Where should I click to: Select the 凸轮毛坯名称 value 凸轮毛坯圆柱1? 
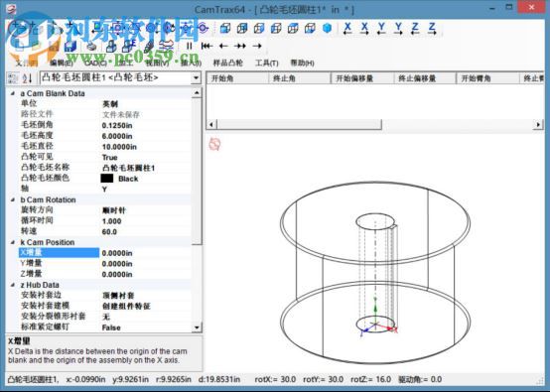tap(128, 168)
